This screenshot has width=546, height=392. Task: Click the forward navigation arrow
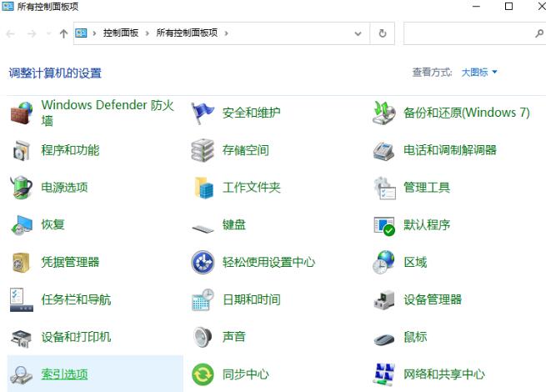32,33
